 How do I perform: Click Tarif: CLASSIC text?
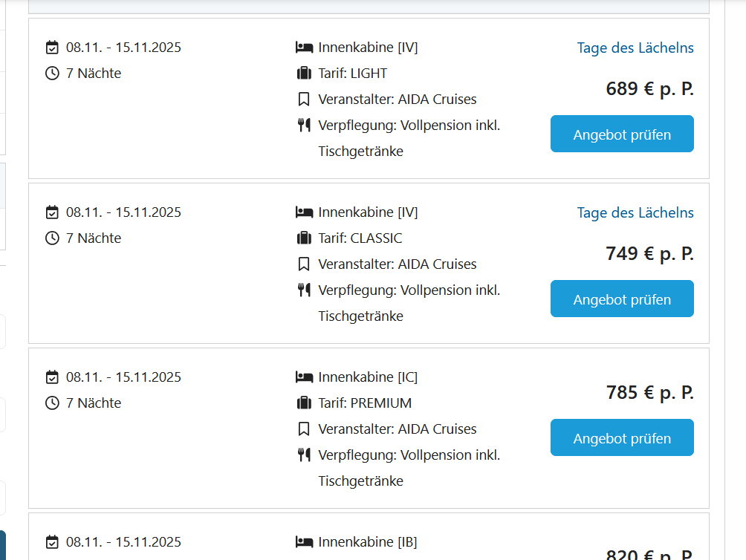[x=360, y=238]
